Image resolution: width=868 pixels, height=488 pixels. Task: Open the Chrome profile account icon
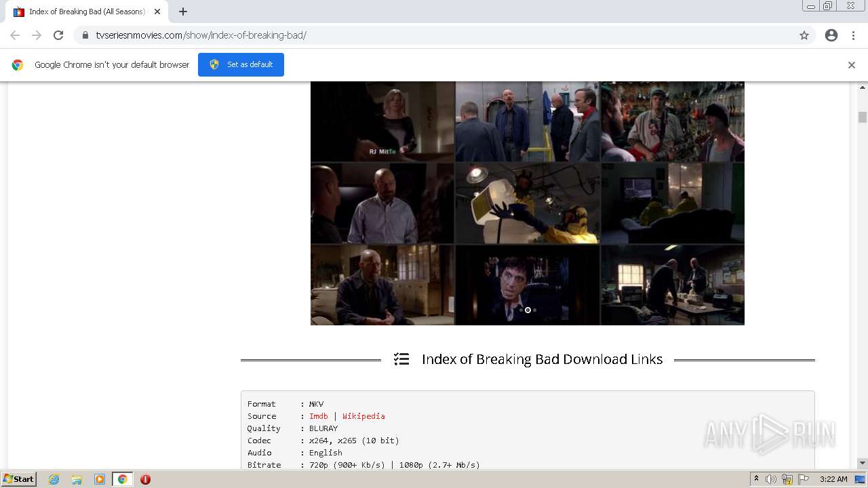tap(831, 35)
